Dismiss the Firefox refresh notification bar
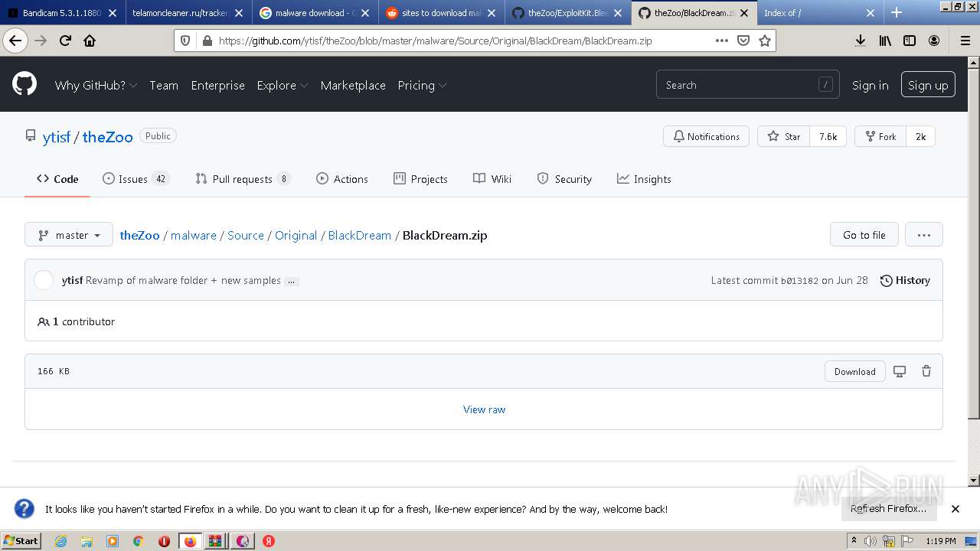The width and height of the screenshot is (980, 551). [955, 509]
